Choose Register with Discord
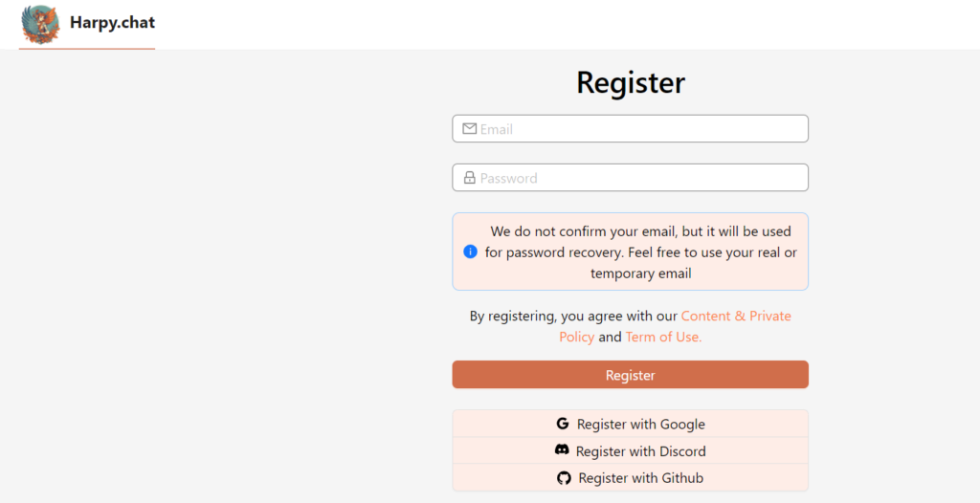980x503 pixels. pyautogui.click(x=640, y=451)
